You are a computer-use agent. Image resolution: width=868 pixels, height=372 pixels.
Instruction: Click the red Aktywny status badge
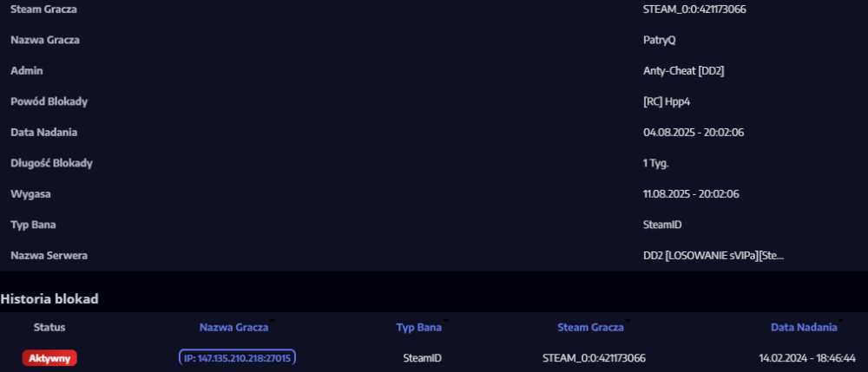click(49, 358)
